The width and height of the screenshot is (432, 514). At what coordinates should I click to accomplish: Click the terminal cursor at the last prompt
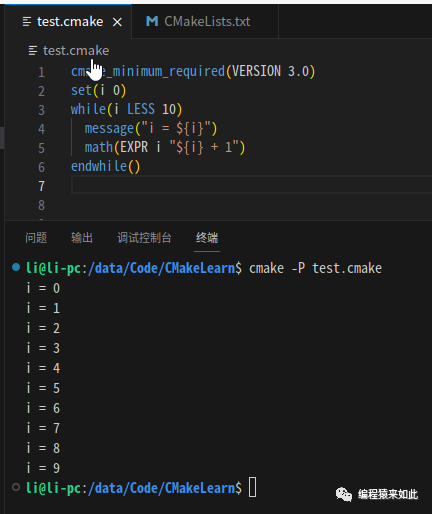(x=253, y=487)
